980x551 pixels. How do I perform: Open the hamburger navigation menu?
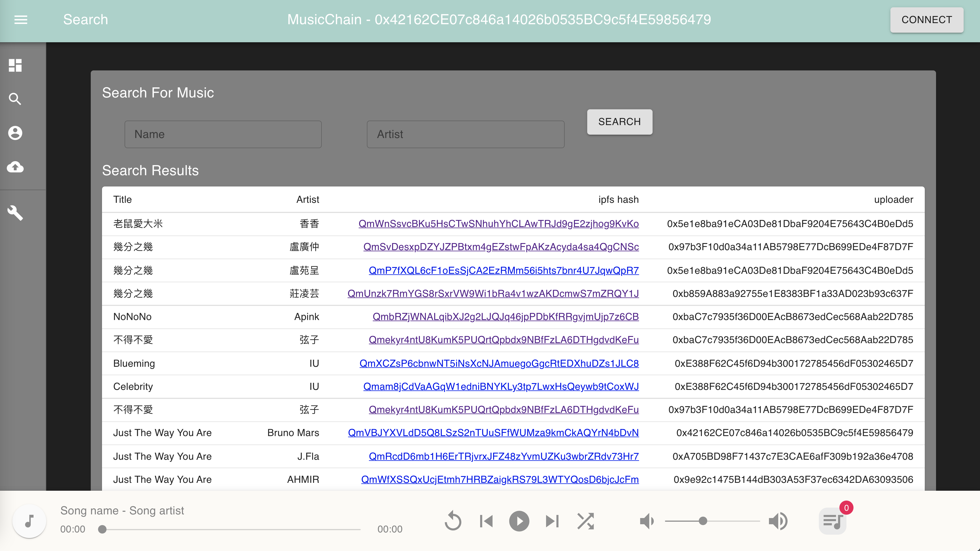(21, 19)
